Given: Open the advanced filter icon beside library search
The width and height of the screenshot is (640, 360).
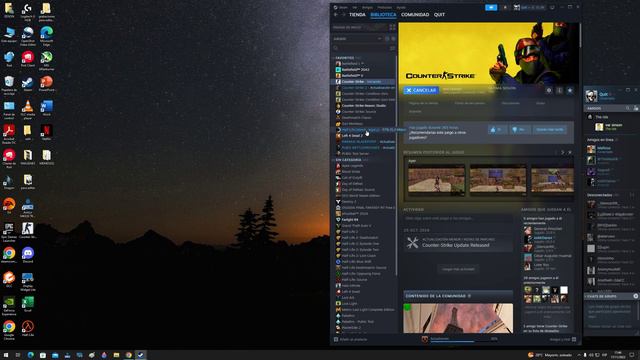Looking at the screenshot, I should click(x=392, y=48).
